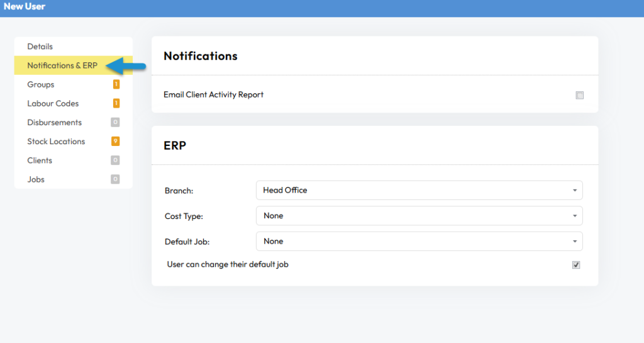This screenshot has width=644, height=343.
Task: Click the Labour Codes count badge
Action: [x=116, y=103]
